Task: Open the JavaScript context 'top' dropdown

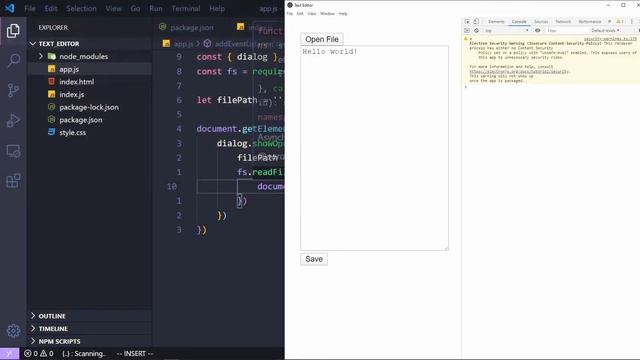Action: coord(507,31)
